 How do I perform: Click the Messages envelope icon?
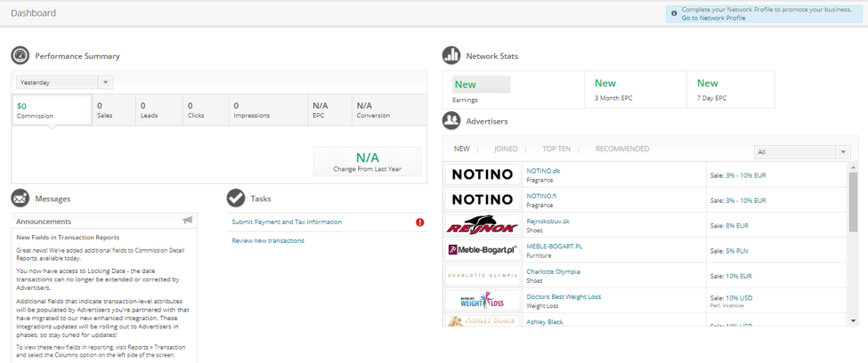(20, 198)
